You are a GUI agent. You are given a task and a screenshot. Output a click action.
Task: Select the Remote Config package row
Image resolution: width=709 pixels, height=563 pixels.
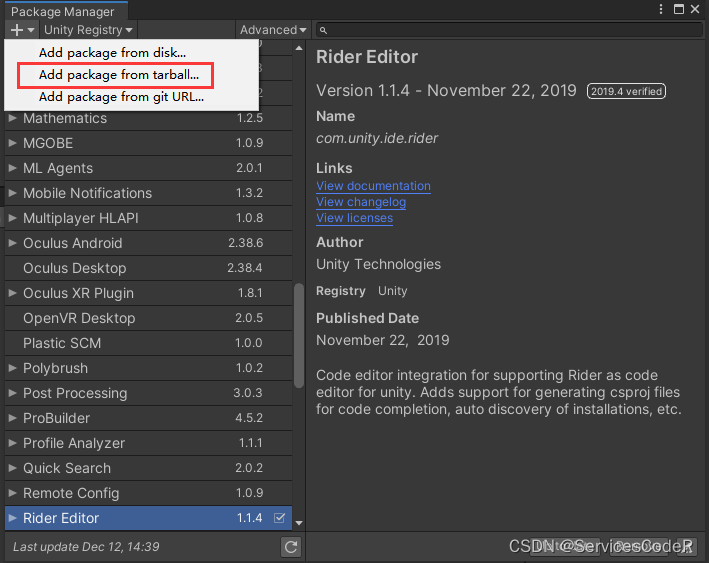(148, 493)
